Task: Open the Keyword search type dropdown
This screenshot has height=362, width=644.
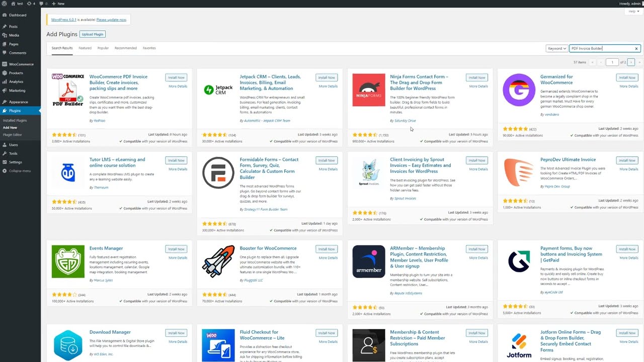Action: [556, 49]
